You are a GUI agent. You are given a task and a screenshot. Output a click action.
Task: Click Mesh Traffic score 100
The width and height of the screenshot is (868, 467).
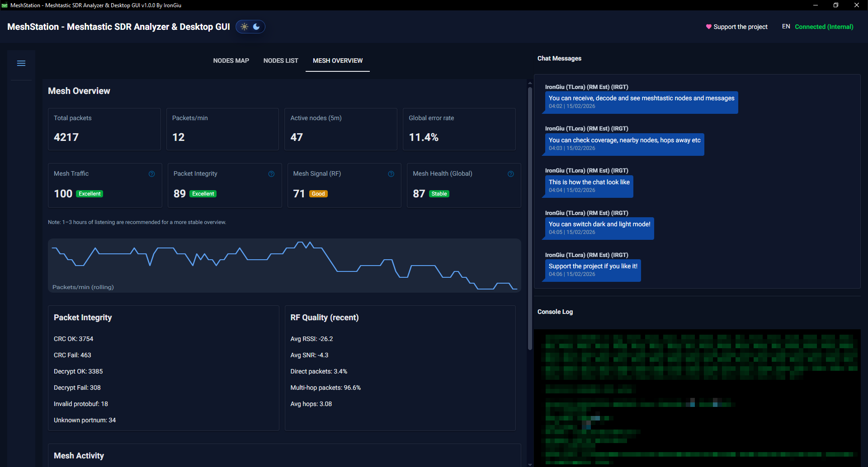click(63, 194)
